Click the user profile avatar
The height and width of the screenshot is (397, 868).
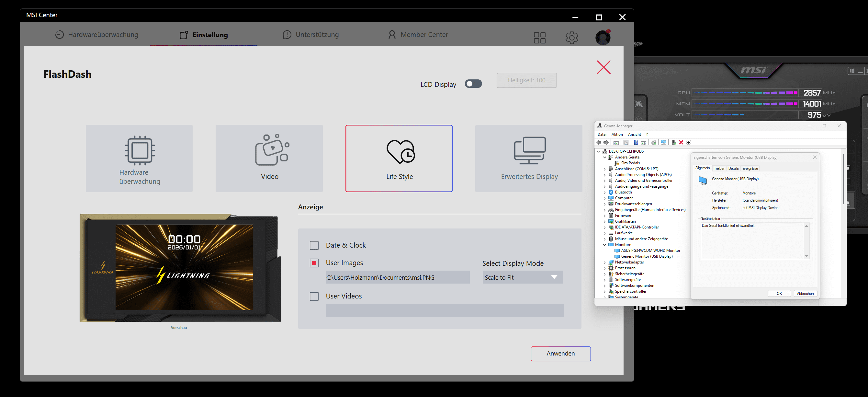click(x=603, y=38)
